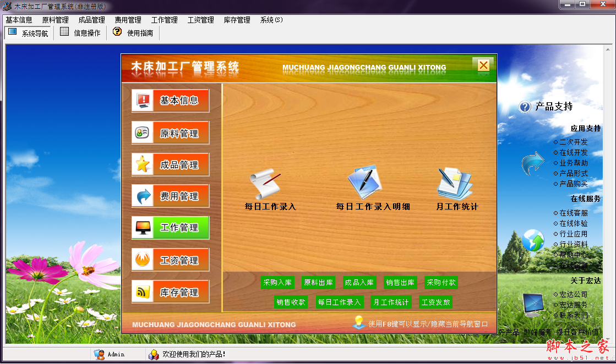Click the 基本信息 alert icon in sidebar
Image resolution: width=616 pixels, height=364 pixels.
coord(143,101)
